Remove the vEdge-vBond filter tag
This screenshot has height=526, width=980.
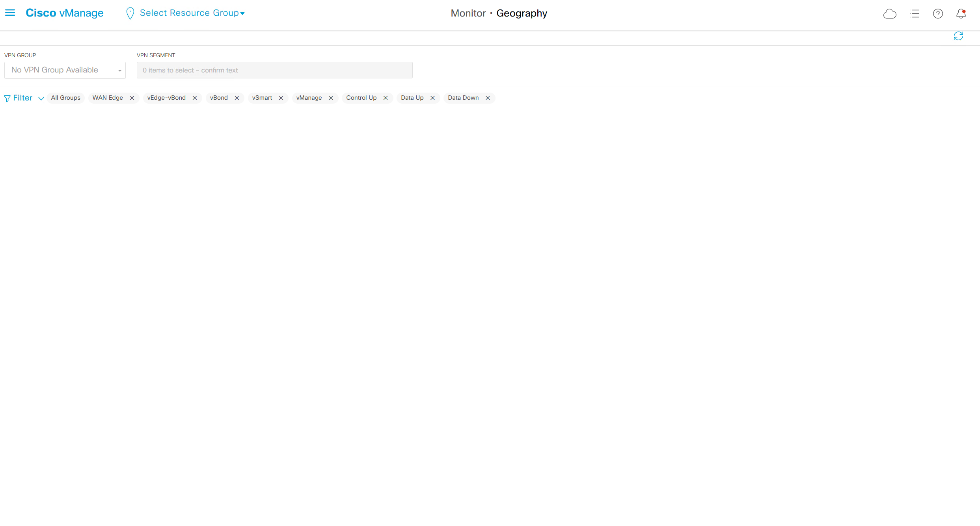coord(195,98)
